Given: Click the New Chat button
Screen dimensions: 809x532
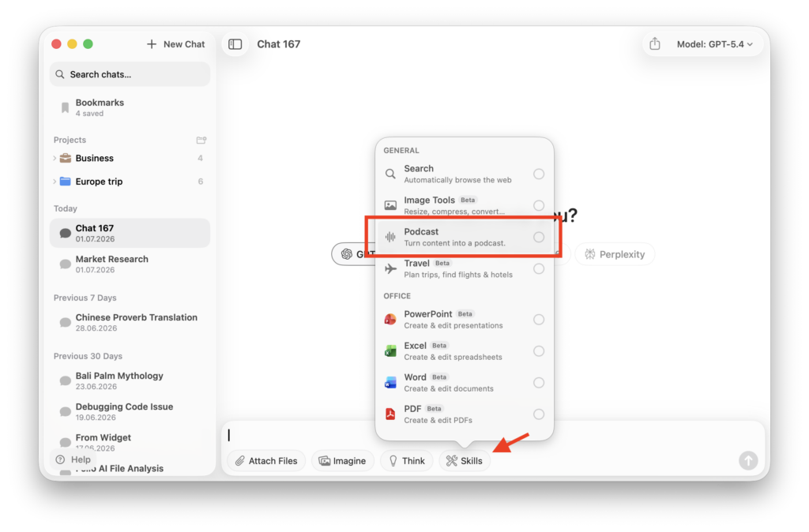Looking at the screenshot, I should point(176,44).
